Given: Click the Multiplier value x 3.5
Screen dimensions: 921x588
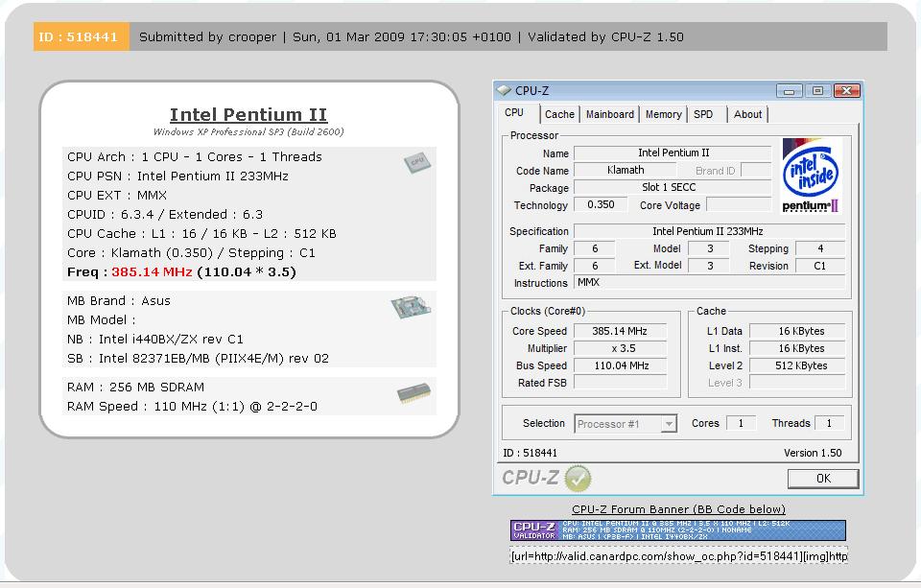Looking at the screenshot, I should click(x=621, y=348).
